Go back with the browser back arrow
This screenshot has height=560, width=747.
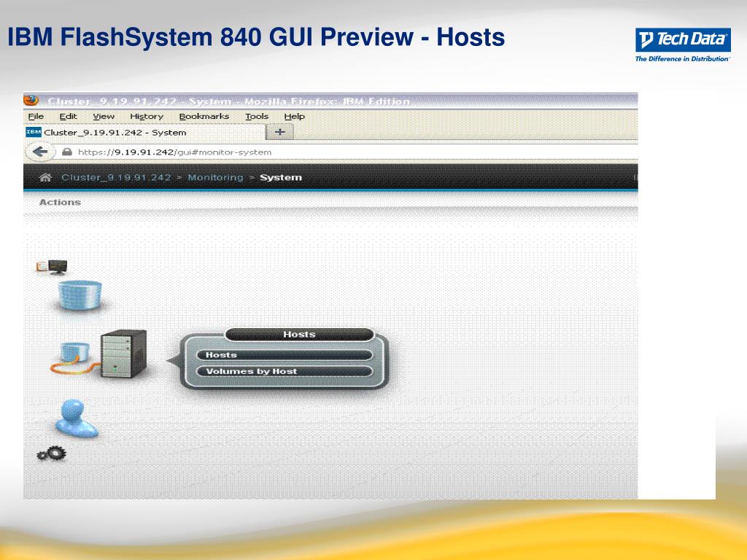click(40, 152)
